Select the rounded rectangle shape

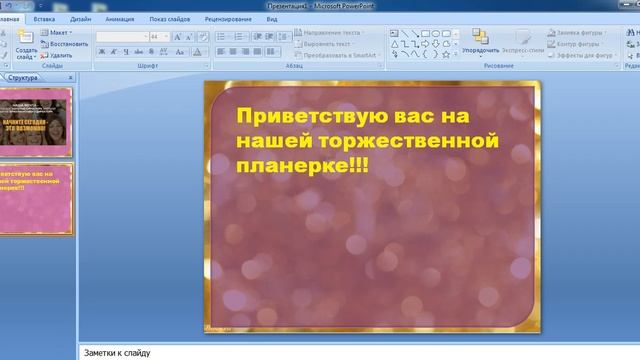click(446, 33)
